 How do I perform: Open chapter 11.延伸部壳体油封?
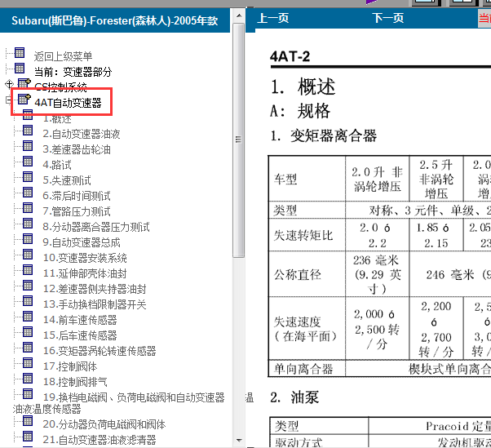85,273
